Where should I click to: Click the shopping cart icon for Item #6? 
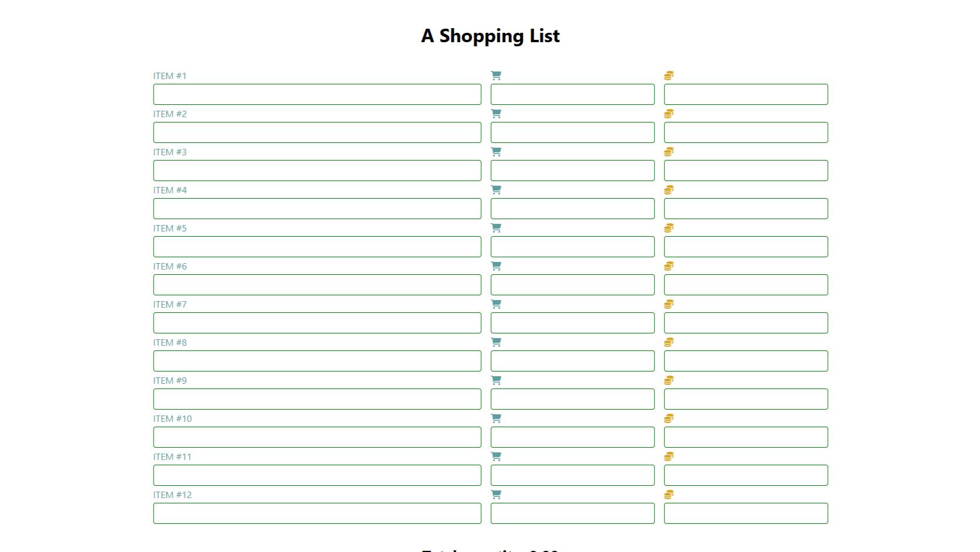(496, 266)
